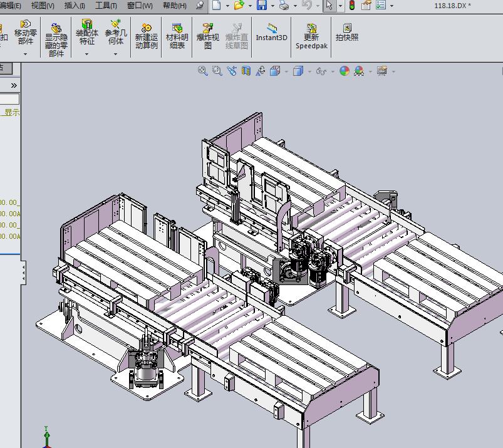Click 显示隐藏的零部件 (Show Hidden Components)

pos(56,39)
